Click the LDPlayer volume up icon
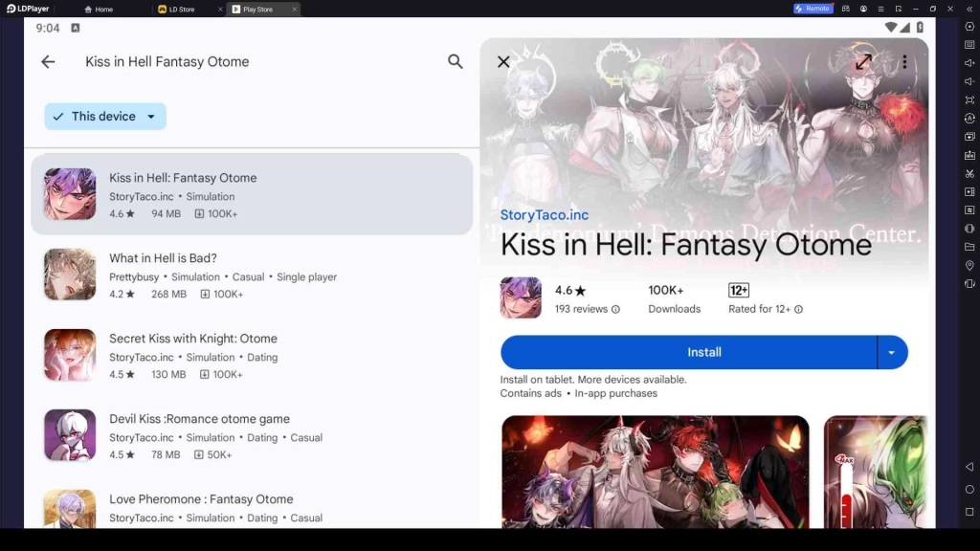This screenshot has height=551, width=980. (969, 63)
